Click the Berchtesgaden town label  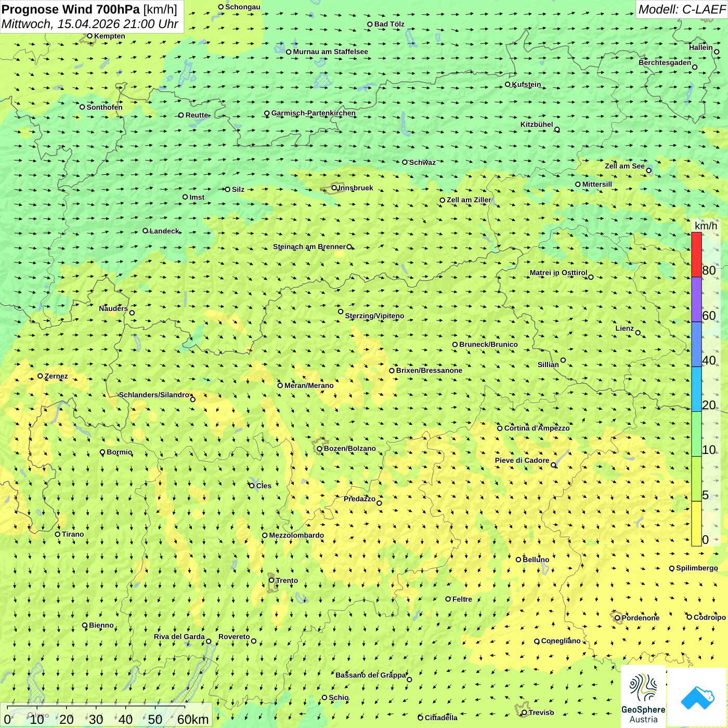tap(665, 62)
